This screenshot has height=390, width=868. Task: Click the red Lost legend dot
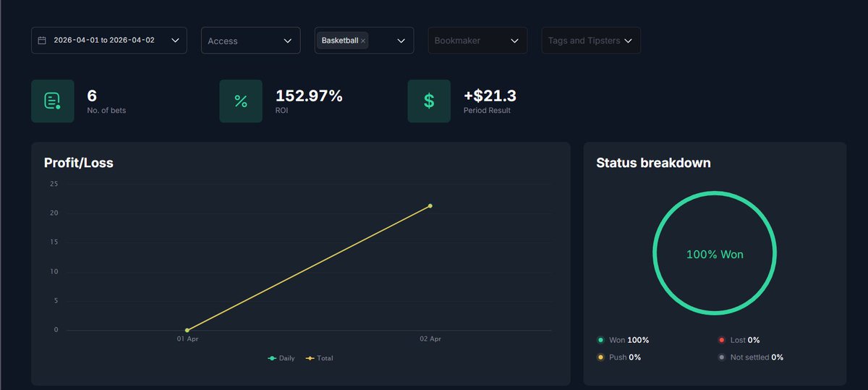tap(722, 340)
